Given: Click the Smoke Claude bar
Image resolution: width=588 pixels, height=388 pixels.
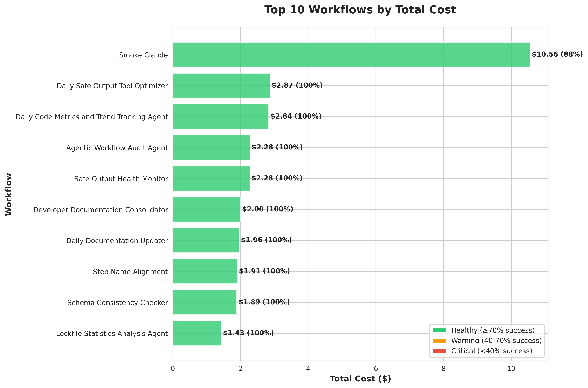Looking at the screenshot, I should (351, 55).
